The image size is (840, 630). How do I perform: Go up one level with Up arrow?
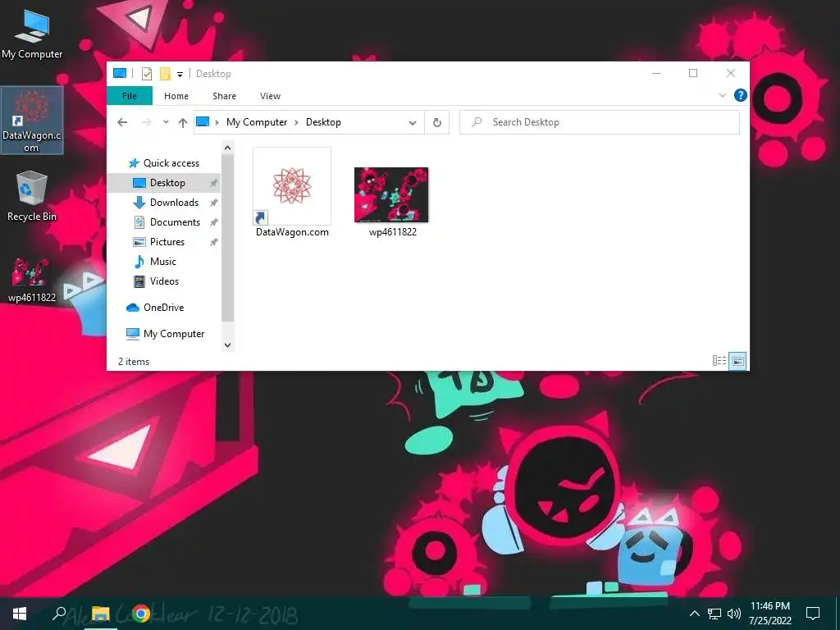(183, 123)
